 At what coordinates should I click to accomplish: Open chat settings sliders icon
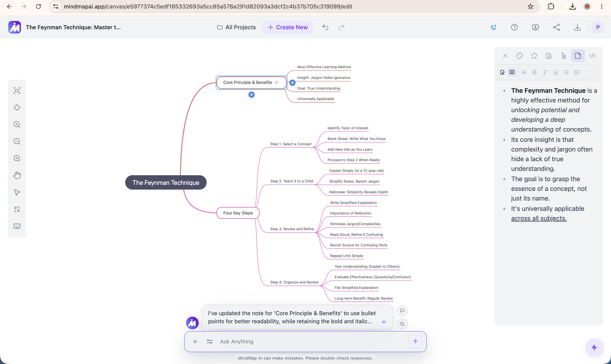pos(210,341)
